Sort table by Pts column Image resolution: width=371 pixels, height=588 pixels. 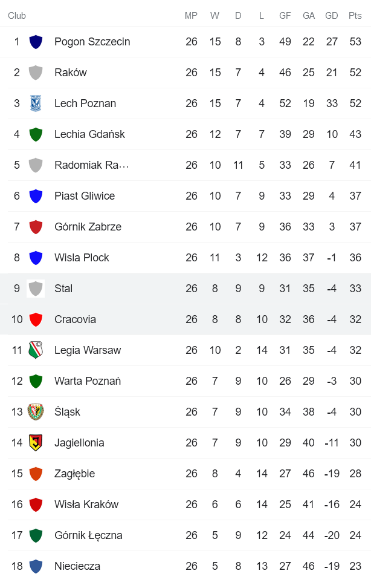click(x=353, y=16)
